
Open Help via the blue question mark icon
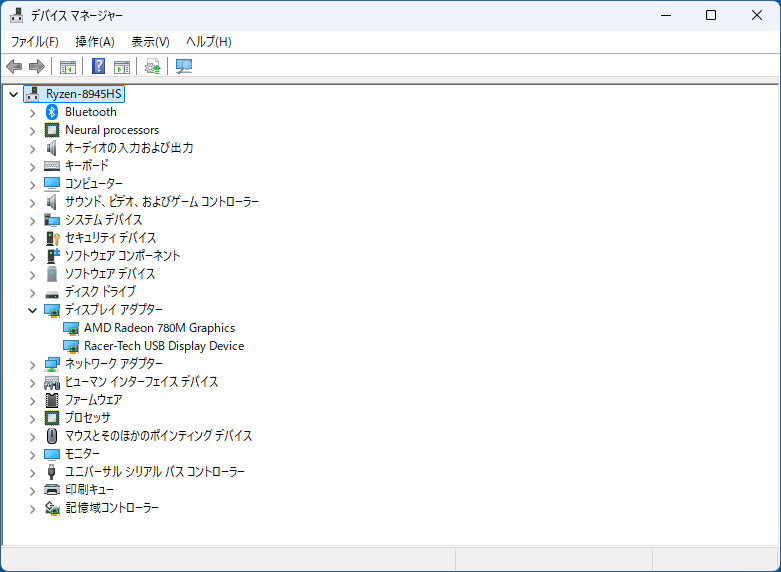point(99,66)
